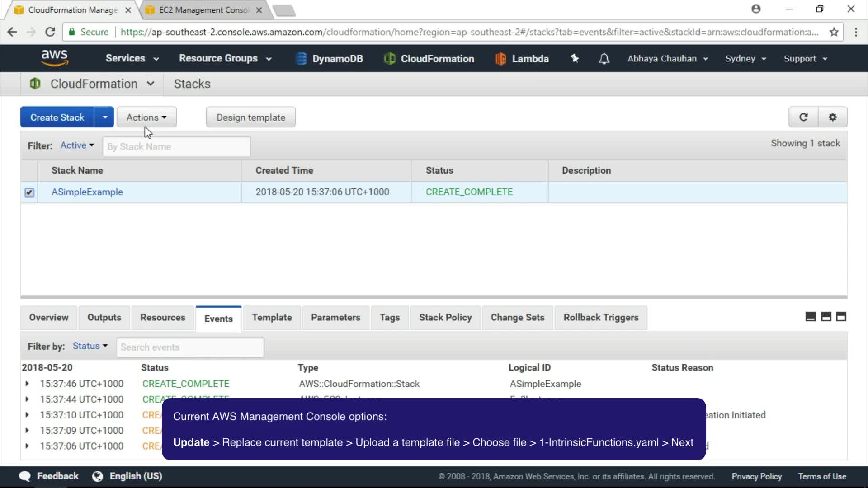
Task: Switch to the Resources tab
Action: [163, 318]
